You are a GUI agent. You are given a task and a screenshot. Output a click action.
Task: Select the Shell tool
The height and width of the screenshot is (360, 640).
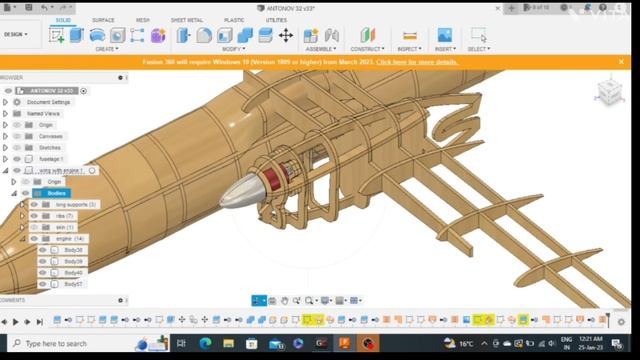pyautogui.click(x=224, y=36)
